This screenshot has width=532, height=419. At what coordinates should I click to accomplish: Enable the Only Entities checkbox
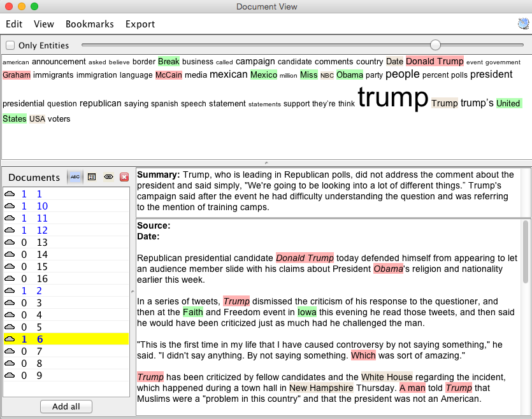(x=11, y=45)
